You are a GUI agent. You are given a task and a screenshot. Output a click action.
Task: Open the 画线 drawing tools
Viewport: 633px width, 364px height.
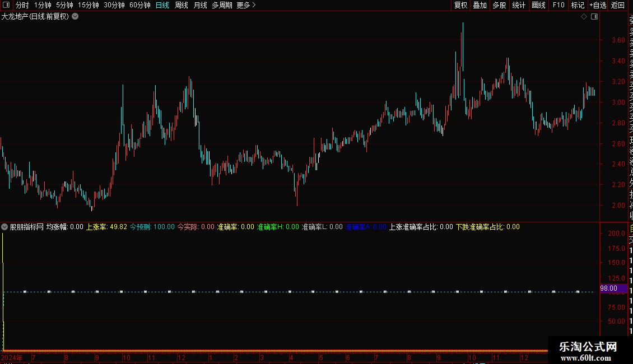click(538, 5)
